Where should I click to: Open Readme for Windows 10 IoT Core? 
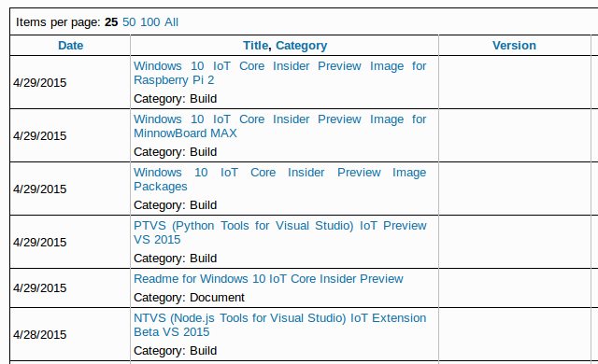point(268,279)
